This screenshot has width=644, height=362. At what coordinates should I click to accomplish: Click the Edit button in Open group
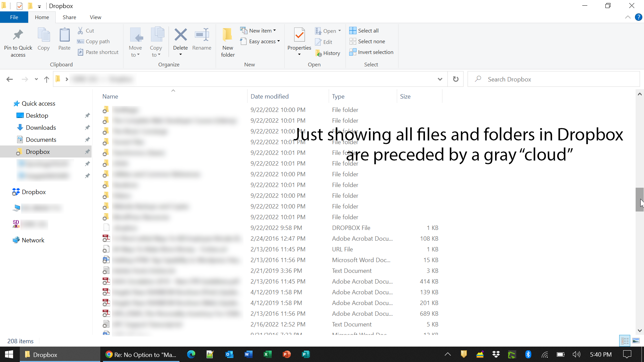324,42
